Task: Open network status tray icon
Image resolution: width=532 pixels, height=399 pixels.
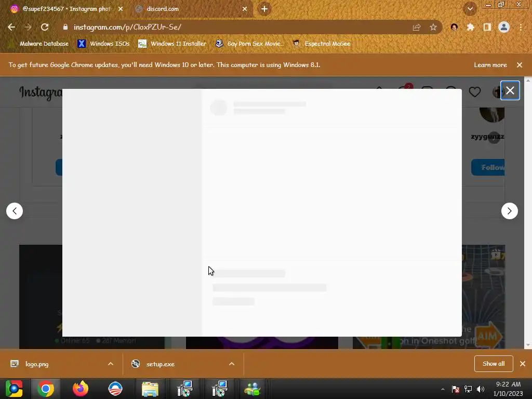Action: (468, 389)
